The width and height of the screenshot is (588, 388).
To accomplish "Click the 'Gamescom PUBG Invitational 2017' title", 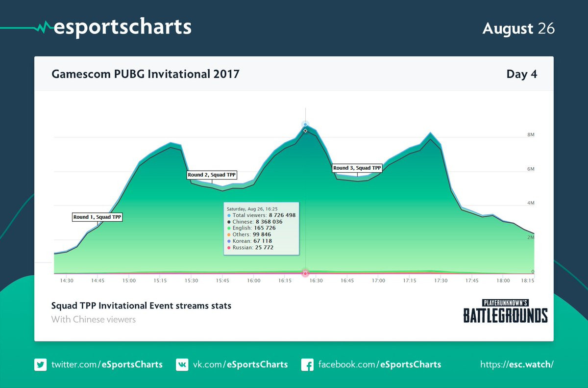I will tap(146, 74).
